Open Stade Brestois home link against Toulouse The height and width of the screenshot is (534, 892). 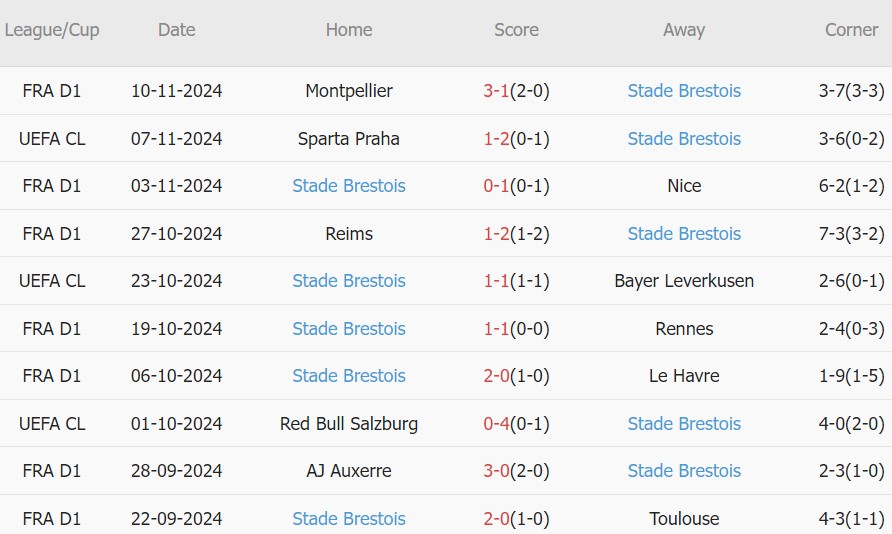[349, 519]
